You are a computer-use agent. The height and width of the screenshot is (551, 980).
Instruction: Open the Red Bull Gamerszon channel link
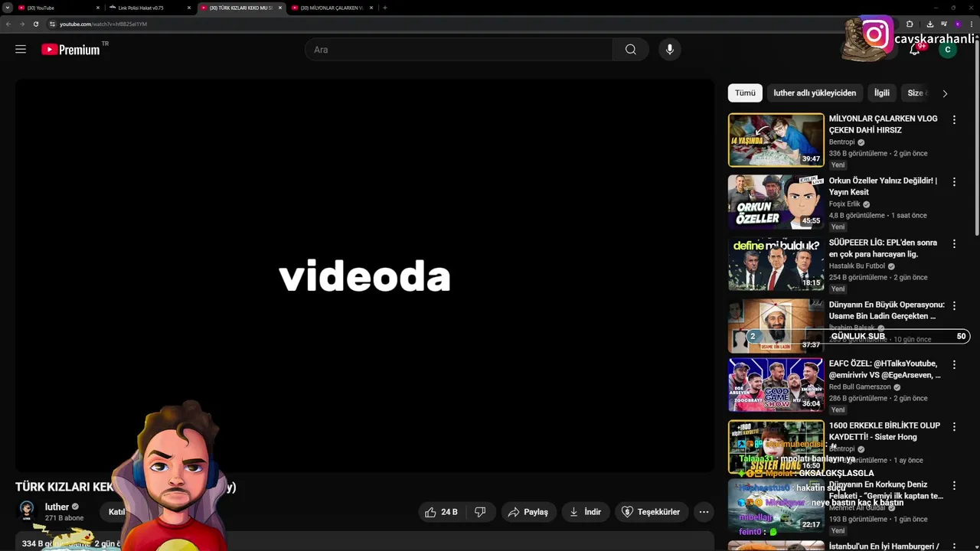tap(860, 387)
